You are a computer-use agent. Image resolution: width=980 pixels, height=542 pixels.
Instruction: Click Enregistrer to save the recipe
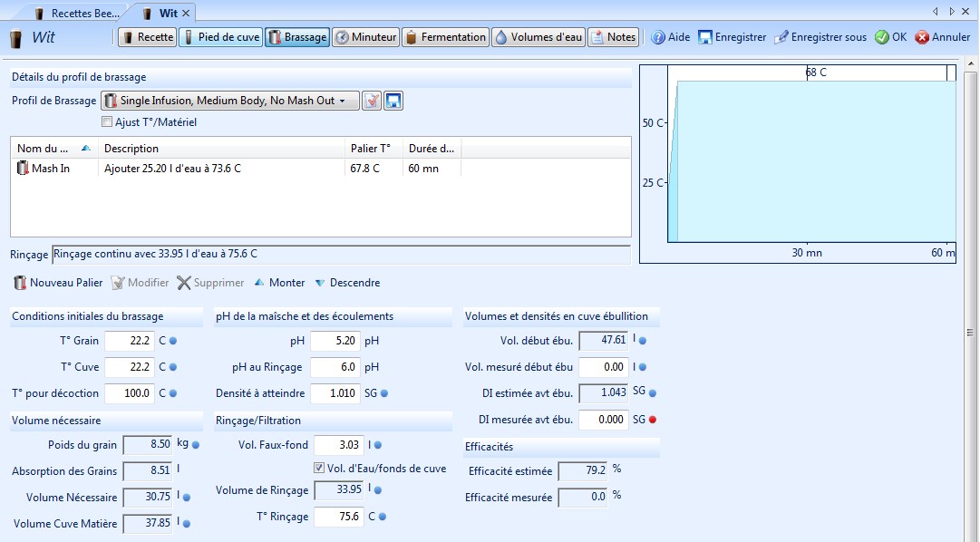coord(732,37)
